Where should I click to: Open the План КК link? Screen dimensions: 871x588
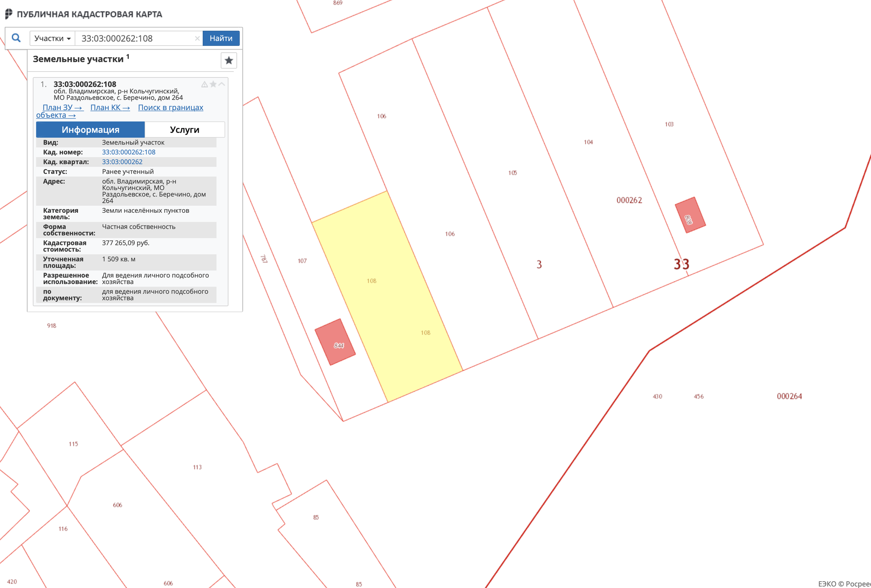[x=110, y=108]
